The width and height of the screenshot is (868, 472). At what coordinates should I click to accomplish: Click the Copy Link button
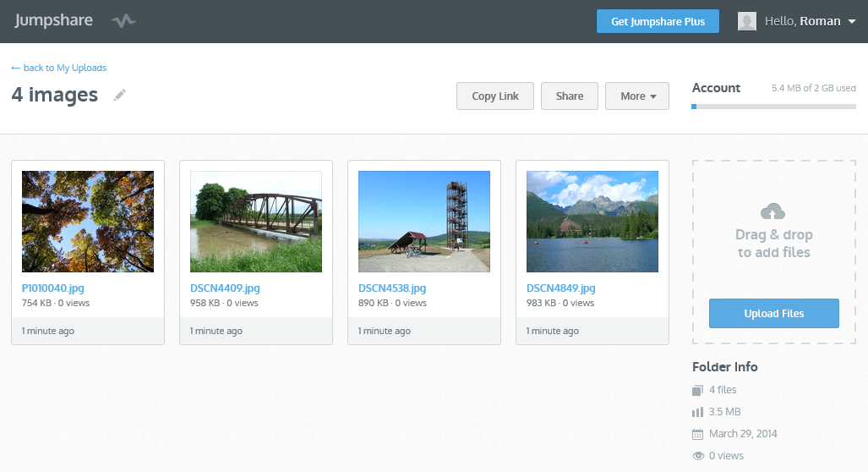(495, 96)
